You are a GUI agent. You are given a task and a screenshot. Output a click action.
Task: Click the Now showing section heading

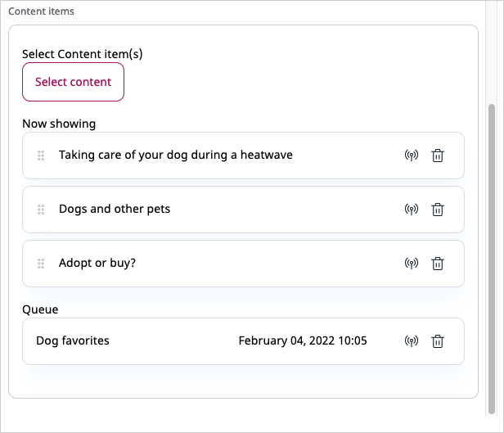tap(59, 124)
